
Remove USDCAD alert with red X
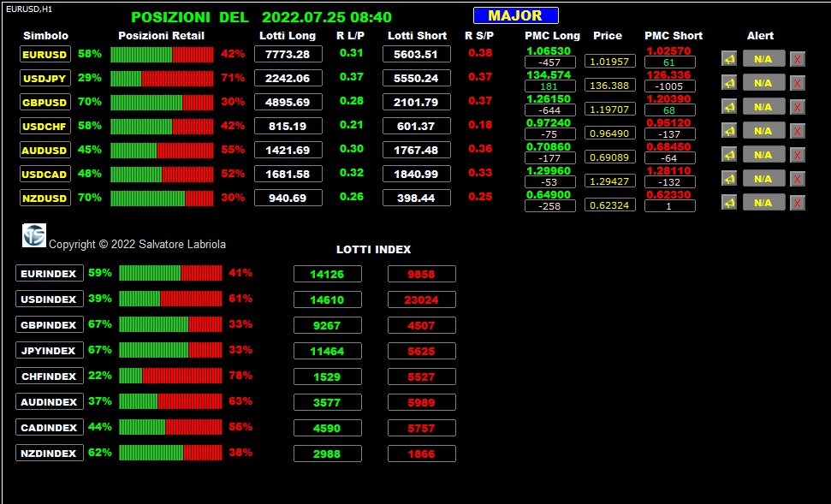click(x=798, y=179)
